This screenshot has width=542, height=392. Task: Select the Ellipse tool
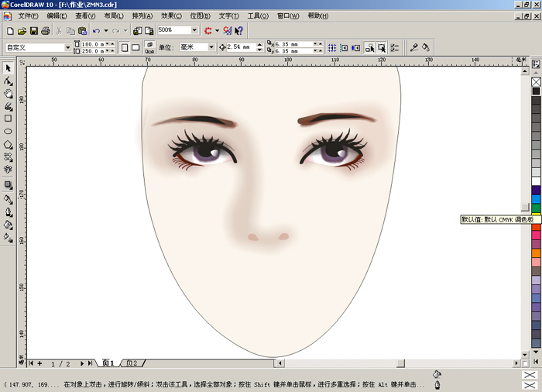8,131
